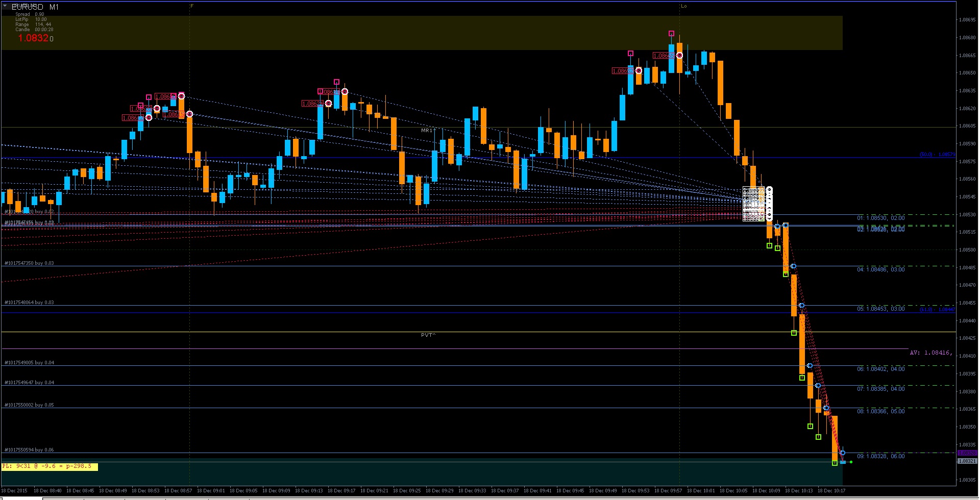Click the F marker at chart top

click(192, 6)
